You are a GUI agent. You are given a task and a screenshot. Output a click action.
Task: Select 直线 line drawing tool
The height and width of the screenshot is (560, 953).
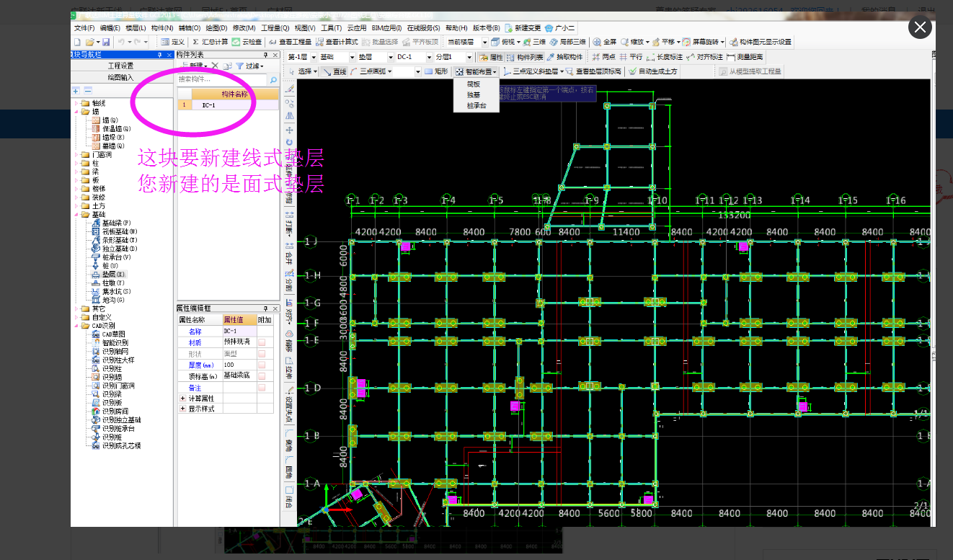[x=335, y=71]
